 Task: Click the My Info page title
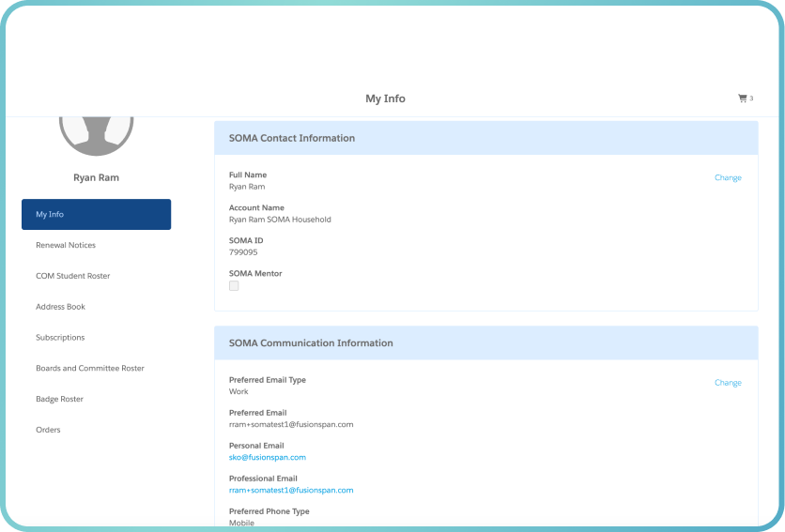tap(386, 99)
